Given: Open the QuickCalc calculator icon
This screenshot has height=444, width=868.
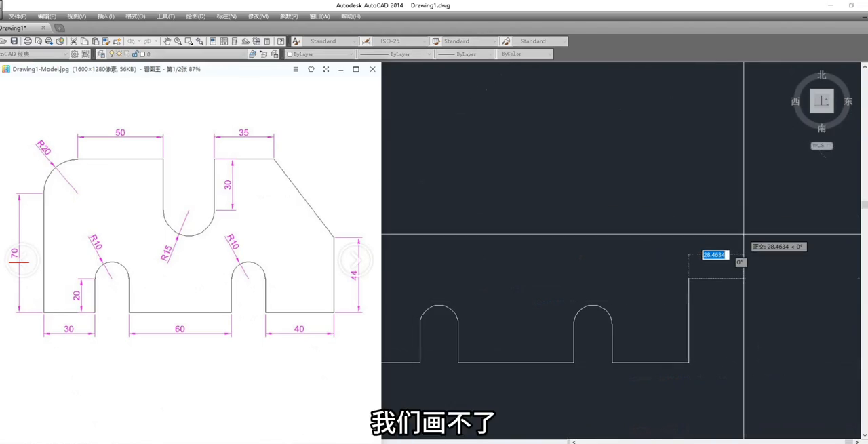Looking at the screenshot, I should [267, 41].
